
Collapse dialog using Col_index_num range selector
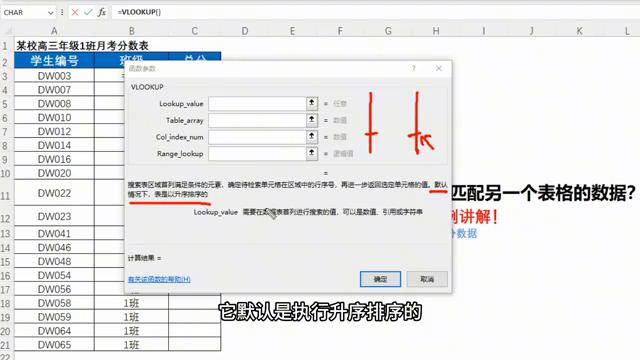312,137
